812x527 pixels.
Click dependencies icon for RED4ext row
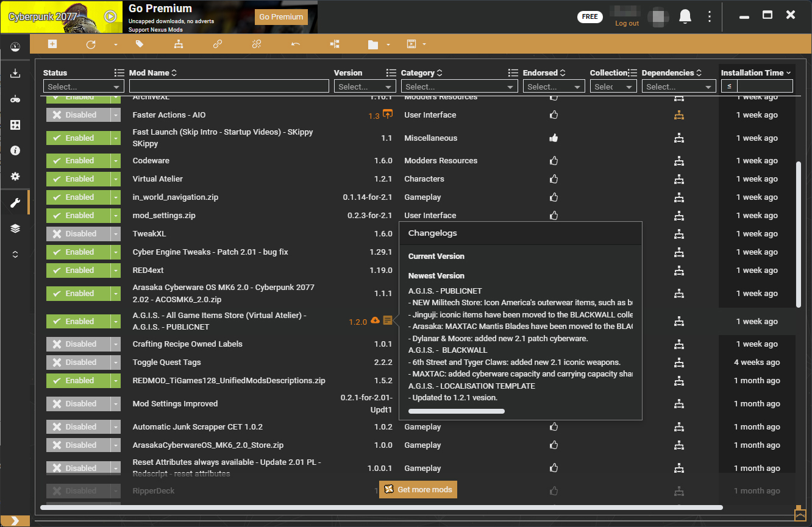pyautogui.click(x=679, y=271)
